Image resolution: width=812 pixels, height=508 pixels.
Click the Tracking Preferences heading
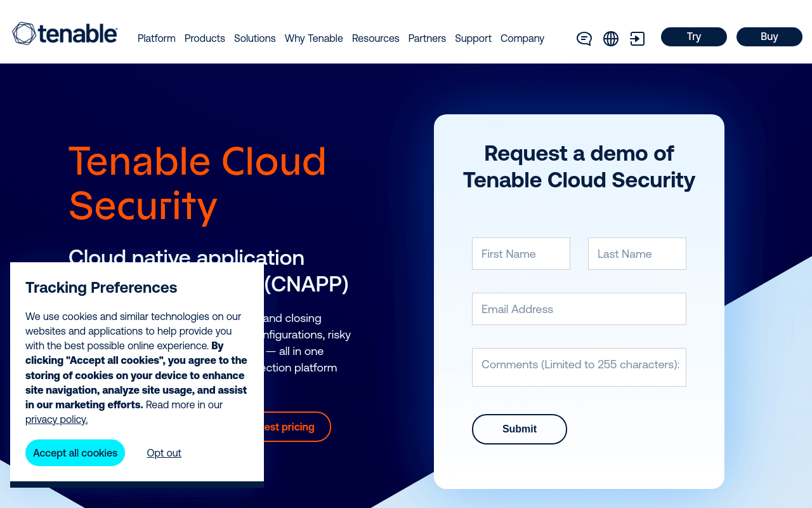coord(101,288)
